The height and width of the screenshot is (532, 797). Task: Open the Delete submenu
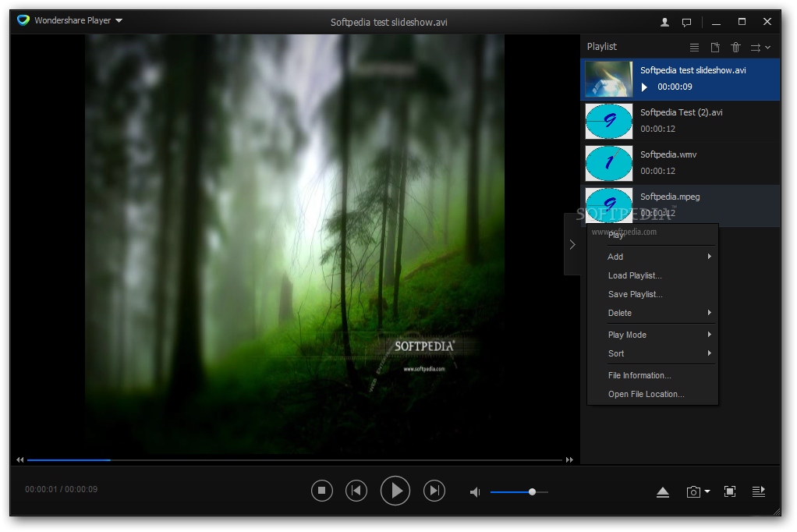652,314
